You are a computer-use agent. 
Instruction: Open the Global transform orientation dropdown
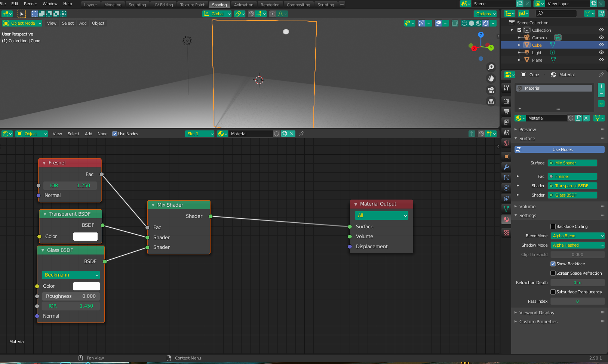(217, 14)
